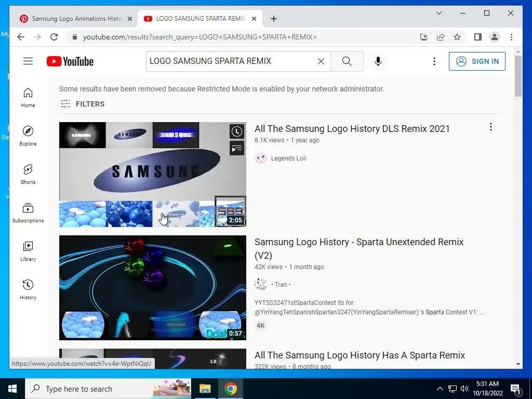
Task: Click the scrollbar down arrow
Action: tap(518, 364)
